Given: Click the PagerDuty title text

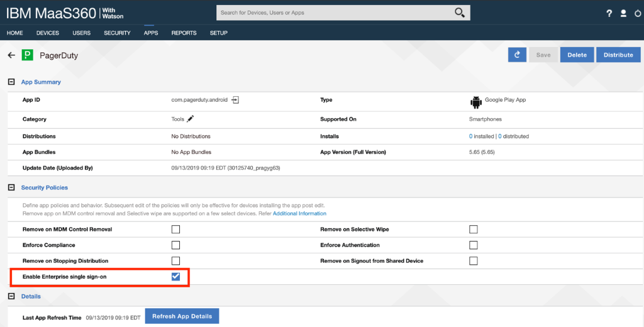Looking at the screenshot, I should (x=58, y=55).
